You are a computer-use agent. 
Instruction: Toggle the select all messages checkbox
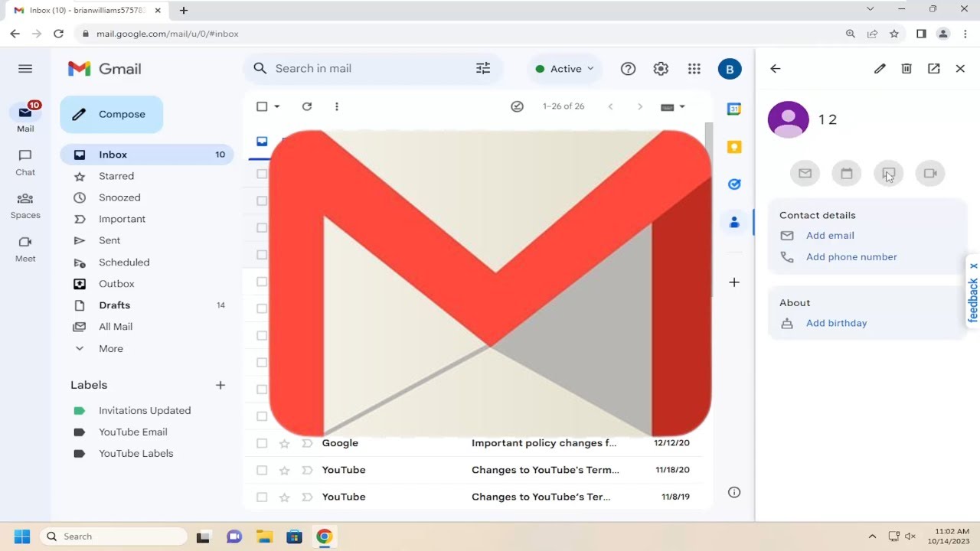[262, 107]
